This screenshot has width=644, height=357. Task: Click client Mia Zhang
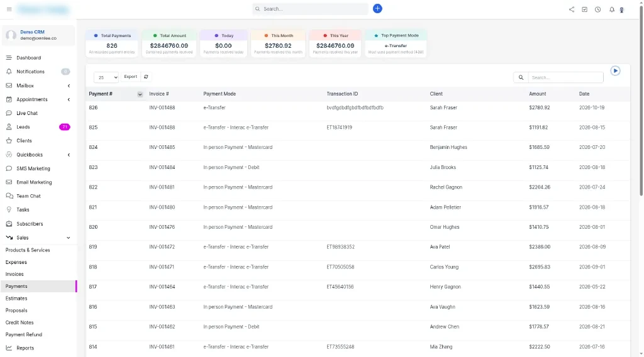(x=441, y=347)
